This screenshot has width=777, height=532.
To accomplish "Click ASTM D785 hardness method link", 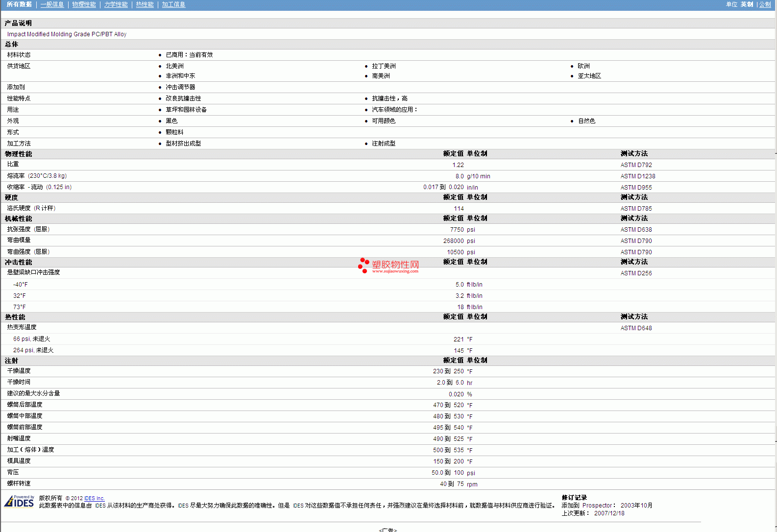I will point(636,209).
